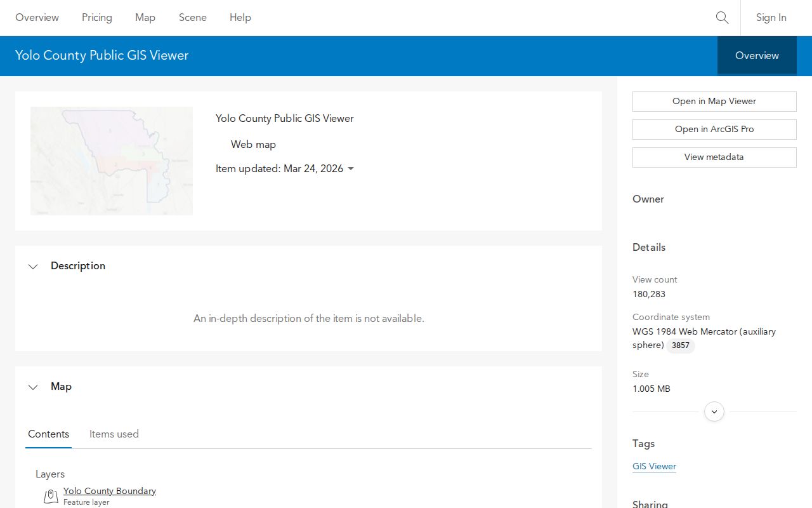The width and height of the screenshot is (812, 508).
Task: Click the 3857 coordinate system badge
Action: click(x=681, y=345)
